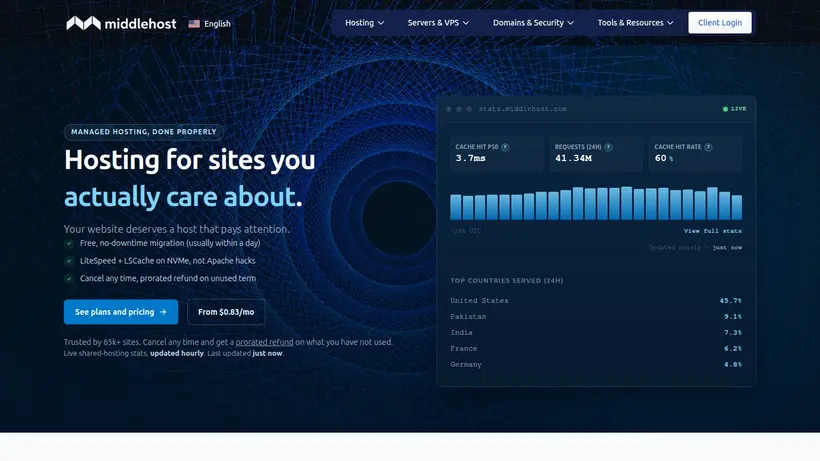Open the prorated refund link
Screen dimensions: 820x461
tap(264, 342)
